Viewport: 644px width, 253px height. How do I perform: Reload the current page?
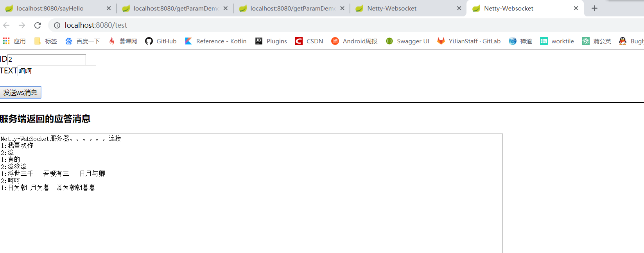pos(38,25)
